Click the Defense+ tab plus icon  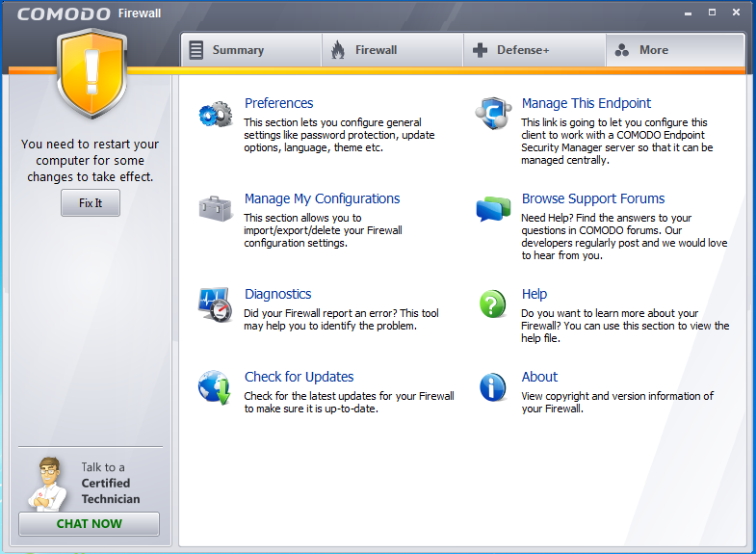480,50
